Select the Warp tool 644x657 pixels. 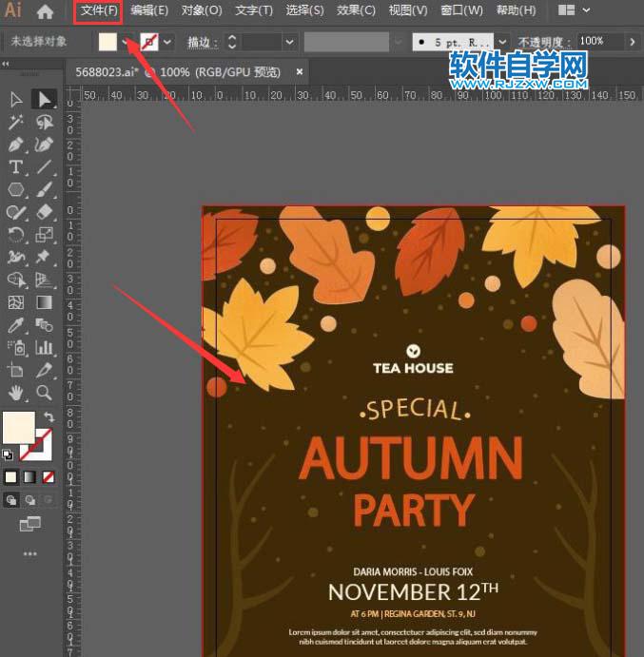click(16, 257)
